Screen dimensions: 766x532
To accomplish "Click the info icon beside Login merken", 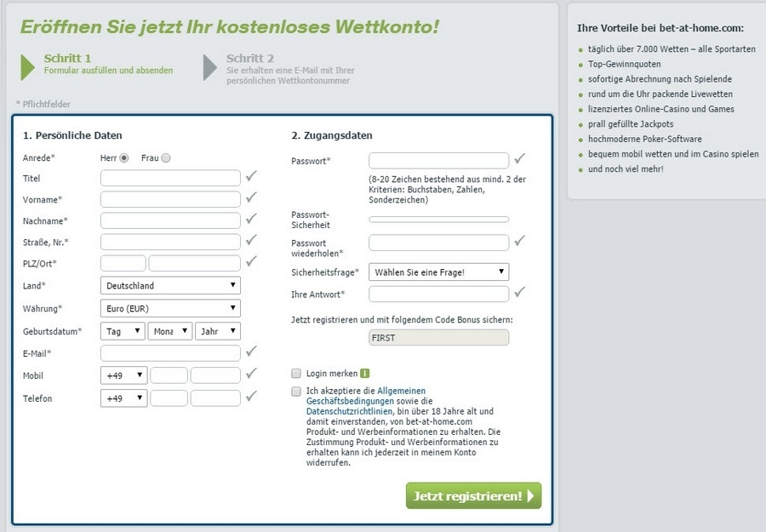I will [x=364, y=373].
